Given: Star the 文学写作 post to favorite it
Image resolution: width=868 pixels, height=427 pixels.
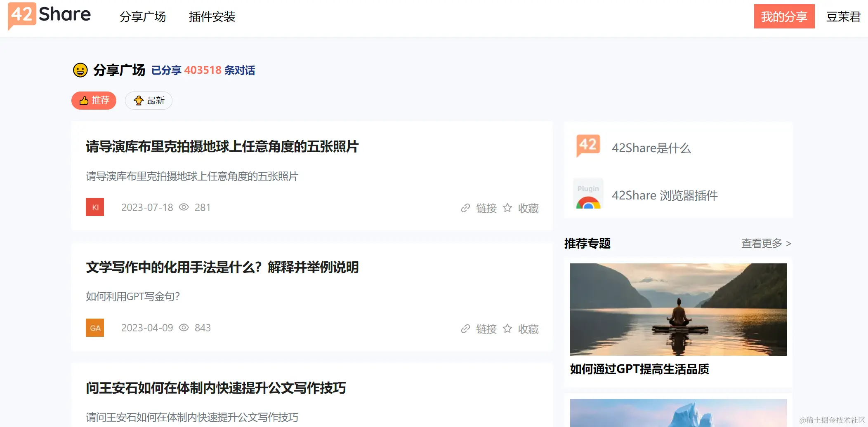Looking at the screenshot, I should pyautogui.click(x=507, y=328).
